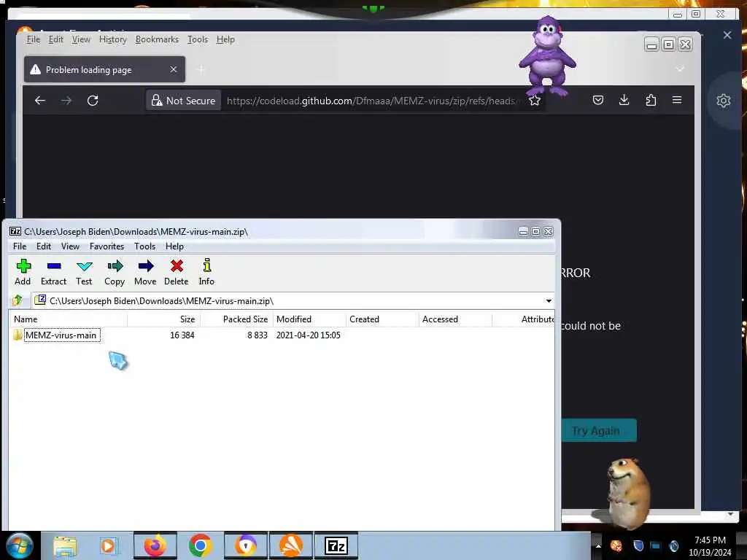The image size is (747, 560).
Task: Choose the Move toolbar icon in 7-Zip
Action: 145,272
